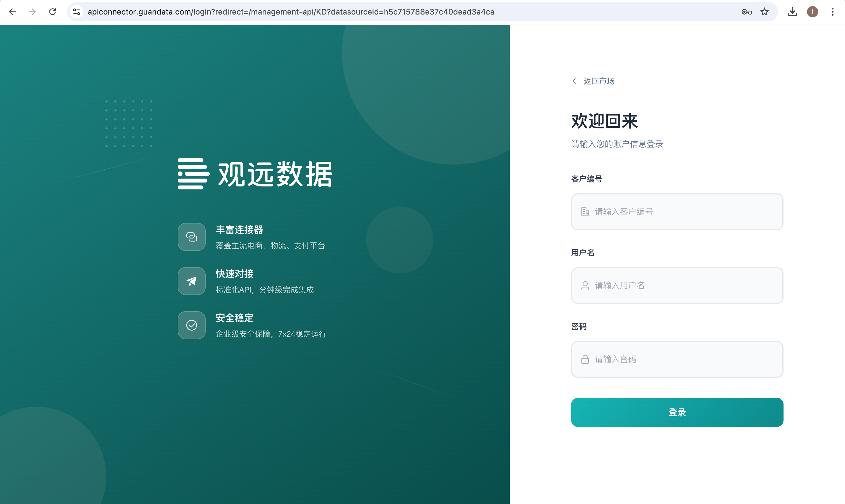Click the 观远数据 logo

click(x=255, y=173)
